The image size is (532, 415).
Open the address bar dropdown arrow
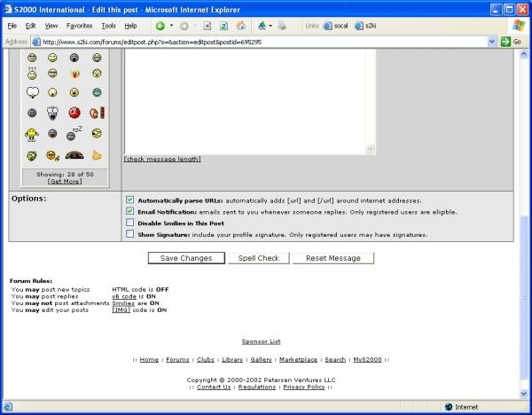pos(491,42)
